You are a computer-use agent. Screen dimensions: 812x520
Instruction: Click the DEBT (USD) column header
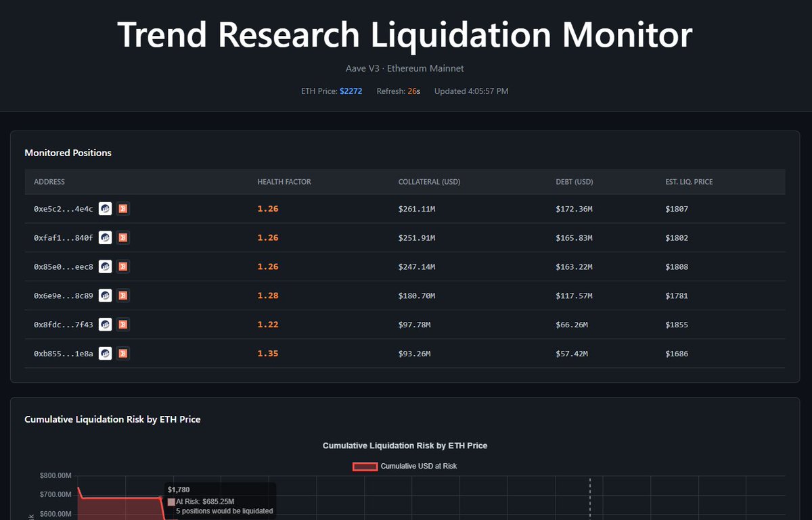click(574, 182)
